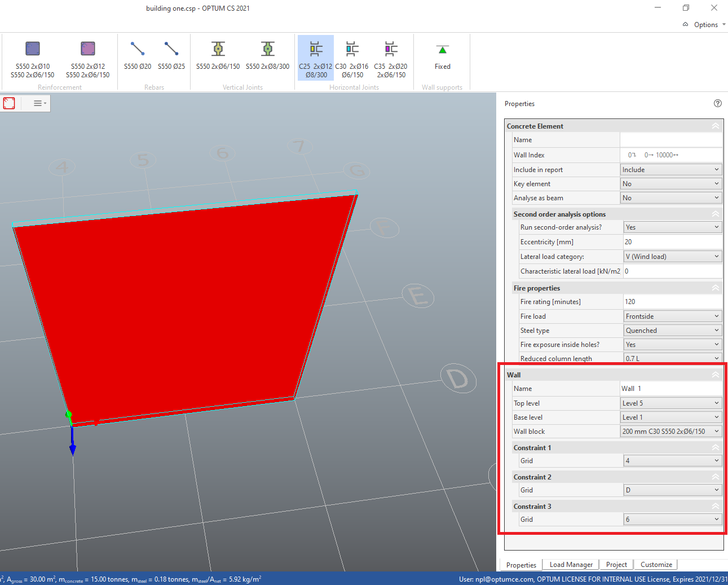The height and width of the screenshot is (585, 728).
Task: Click the Eccentricity value field
Action: coord(672,242)
